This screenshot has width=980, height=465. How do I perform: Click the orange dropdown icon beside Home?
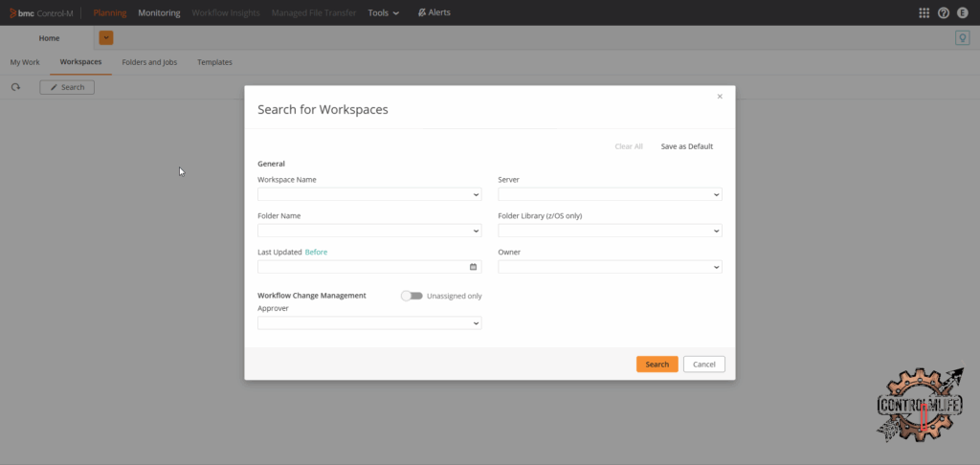pos(106,37)
